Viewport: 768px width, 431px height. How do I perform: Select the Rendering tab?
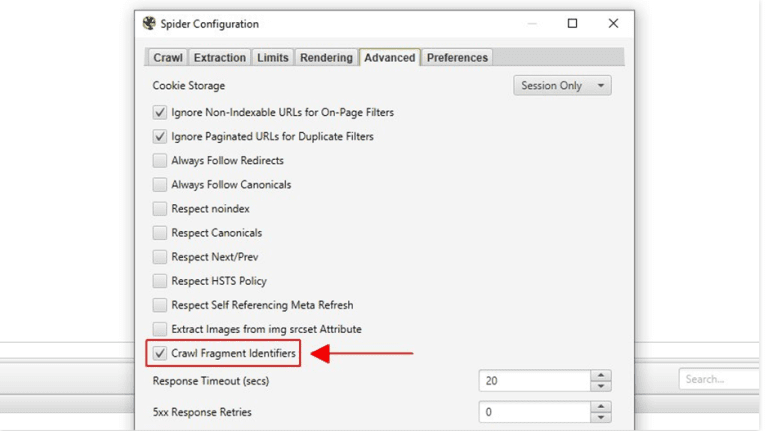tap(326, 58)
